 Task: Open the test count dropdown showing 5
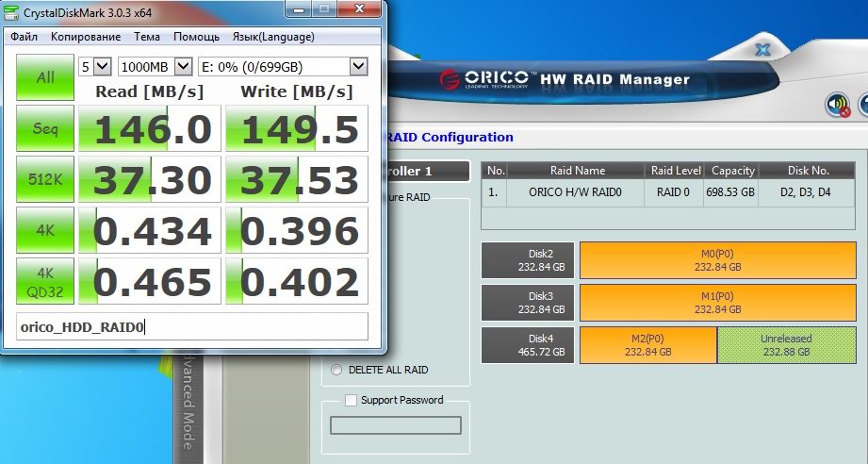coord(95,67)
